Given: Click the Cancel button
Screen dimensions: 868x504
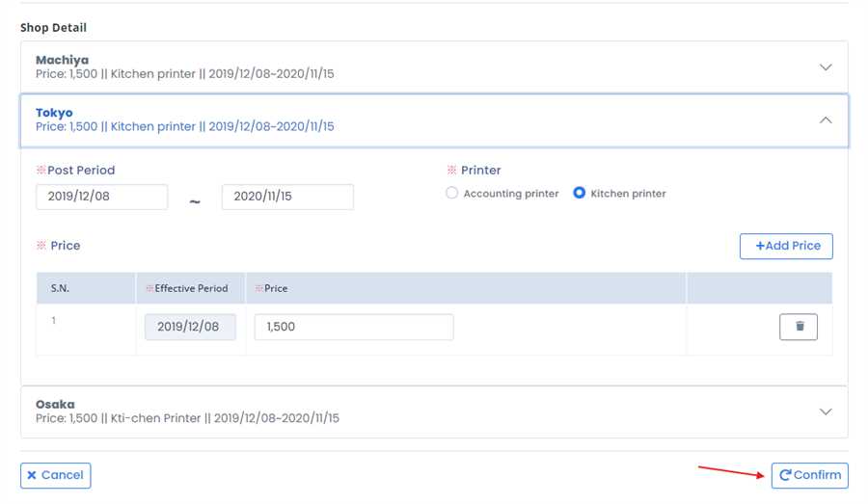Looking at the screenshot, I should [56, 475].
